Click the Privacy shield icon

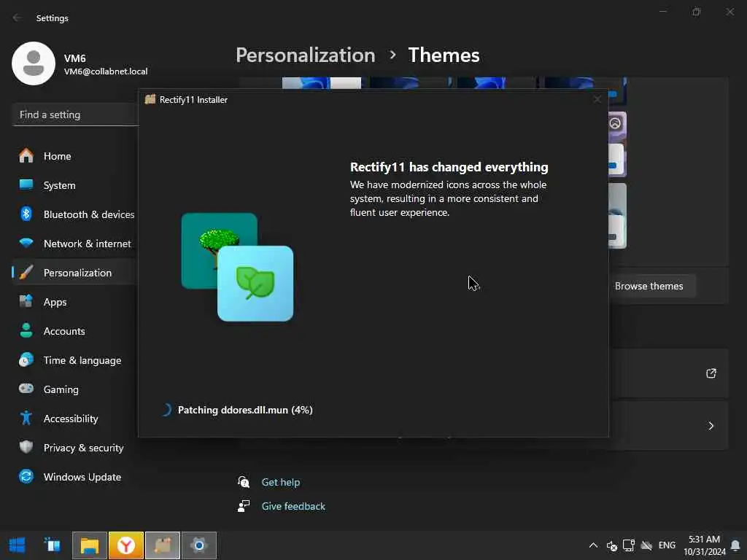coord(26,447)
